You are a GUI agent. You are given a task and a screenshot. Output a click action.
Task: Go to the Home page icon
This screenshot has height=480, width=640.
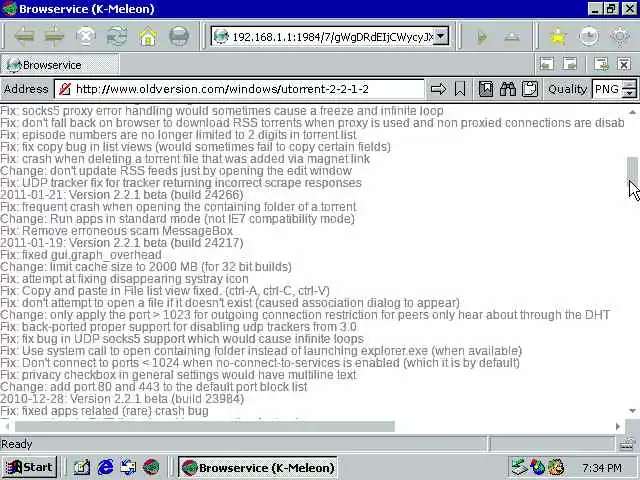(x=148, y=37)
